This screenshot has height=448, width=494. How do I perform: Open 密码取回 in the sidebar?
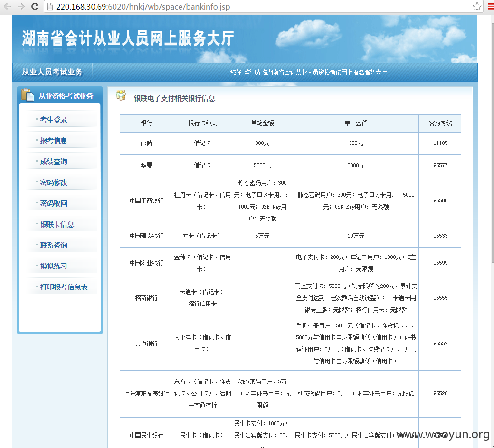(x=54, y=203)
